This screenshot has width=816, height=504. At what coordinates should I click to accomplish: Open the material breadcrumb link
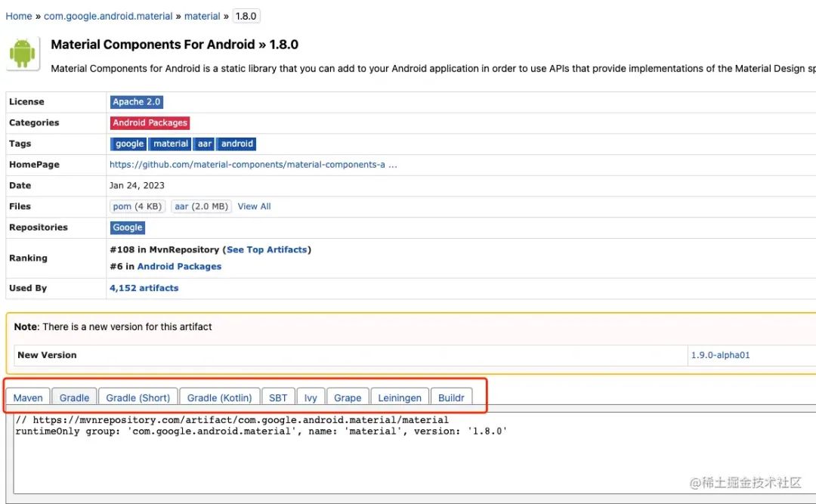202,16
